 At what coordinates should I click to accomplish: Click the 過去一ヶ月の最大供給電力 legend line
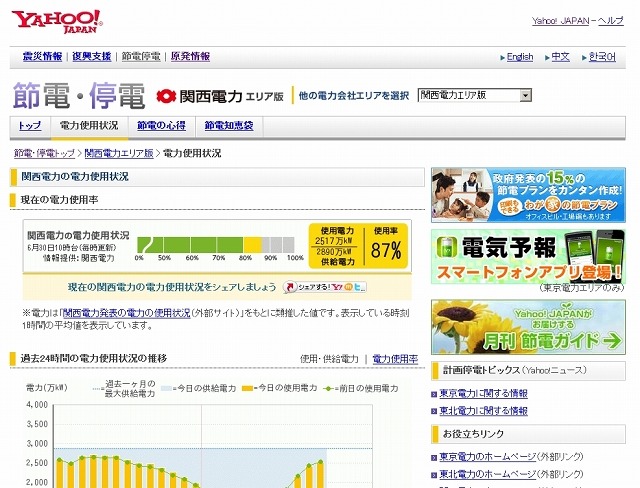(x=98, y=388)
